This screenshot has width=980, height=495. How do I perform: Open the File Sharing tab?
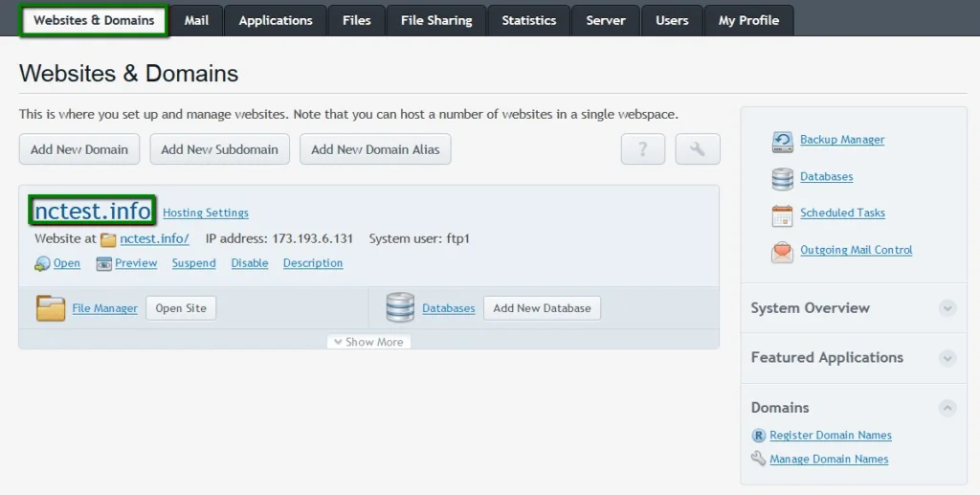[x=436, y=20]
